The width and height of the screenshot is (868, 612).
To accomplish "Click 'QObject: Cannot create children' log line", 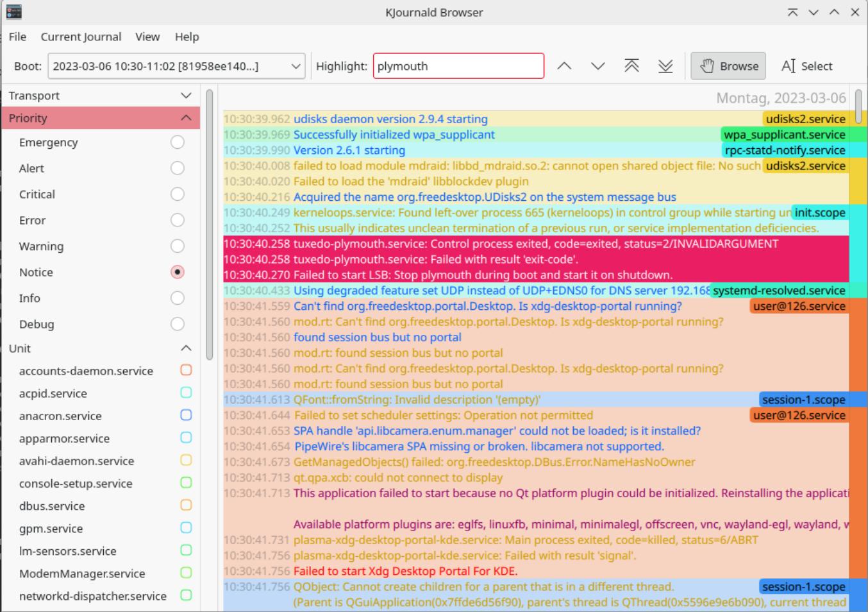I will pyautogui.click(x=483, y=587).
